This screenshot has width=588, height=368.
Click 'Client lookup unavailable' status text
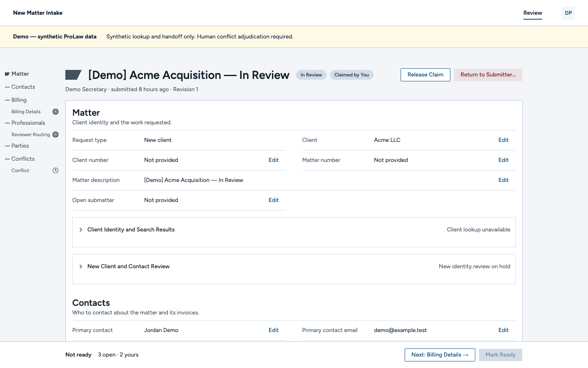point(479,230)
